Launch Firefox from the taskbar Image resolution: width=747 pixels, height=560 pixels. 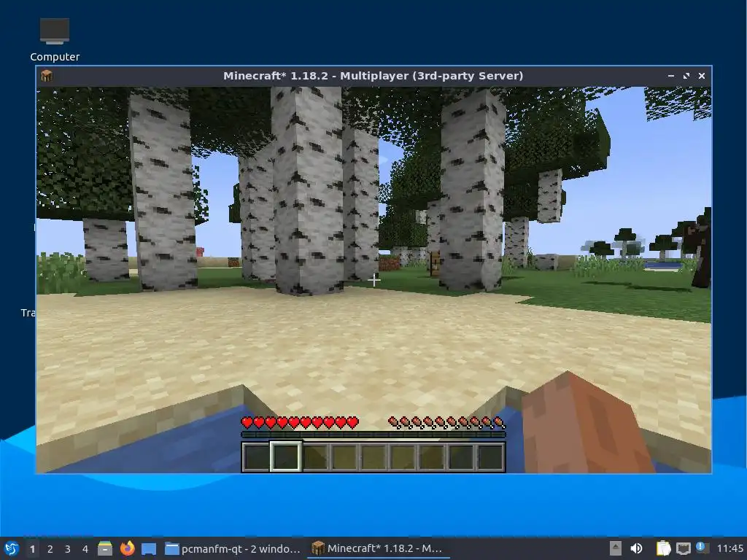tap(127, 548)
